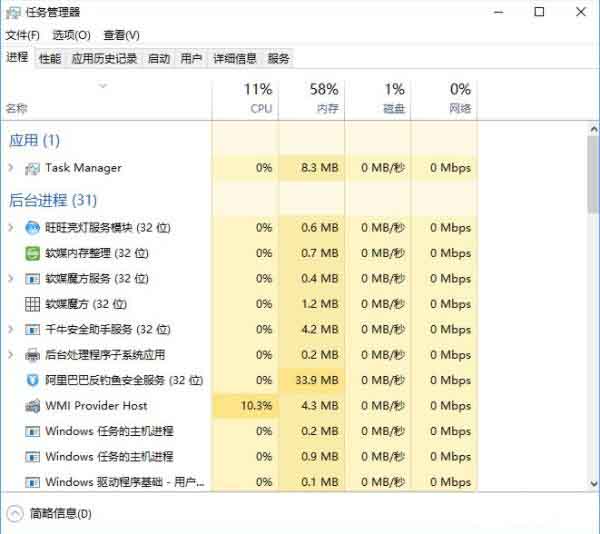Click the 10.3% CPU value
Screen dimensions: 600x534
pyautogui.click(x=256, y=406)
